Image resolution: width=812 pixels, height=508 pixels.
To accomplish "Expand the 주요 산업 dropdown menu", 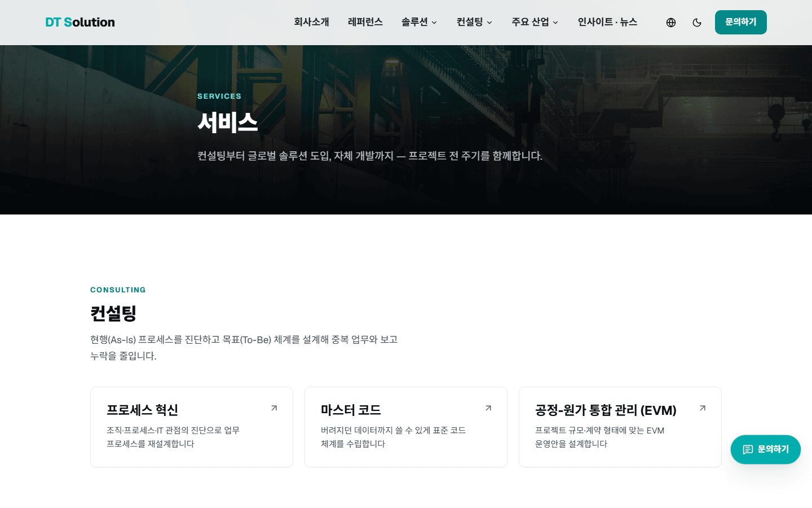I will coord(535,22).
